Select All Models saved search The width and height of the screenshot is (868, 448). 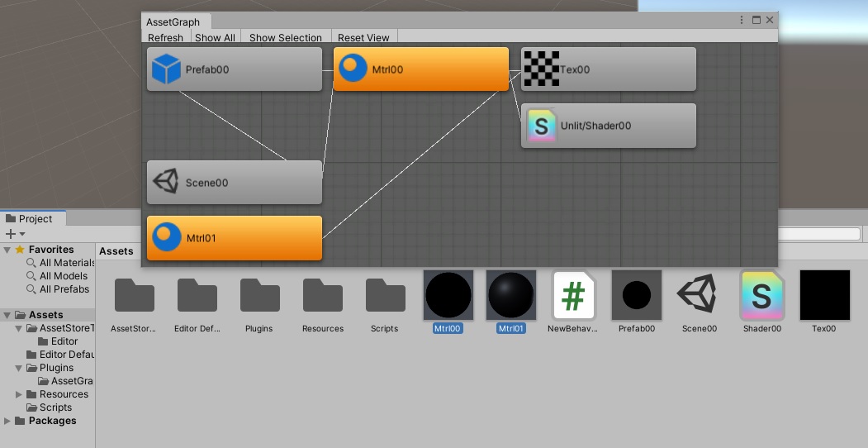58,276
